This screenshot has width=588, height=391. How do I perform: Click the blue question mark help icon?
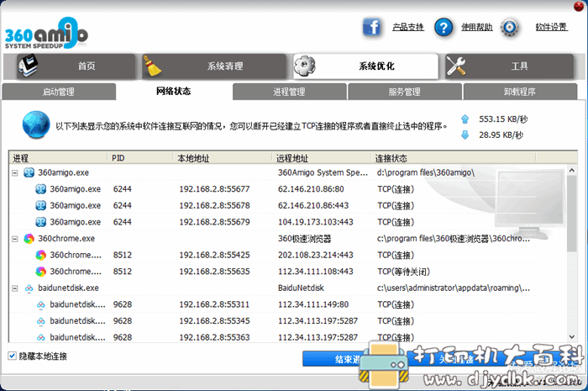pos(444,28)
